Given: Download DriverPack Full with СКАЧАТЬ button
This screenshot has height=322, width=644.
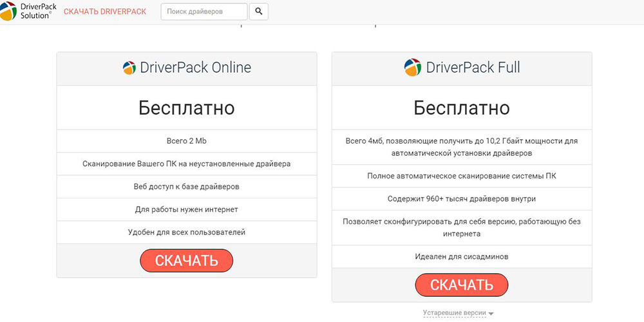Looking at the screenshot, I should [462, 285].
